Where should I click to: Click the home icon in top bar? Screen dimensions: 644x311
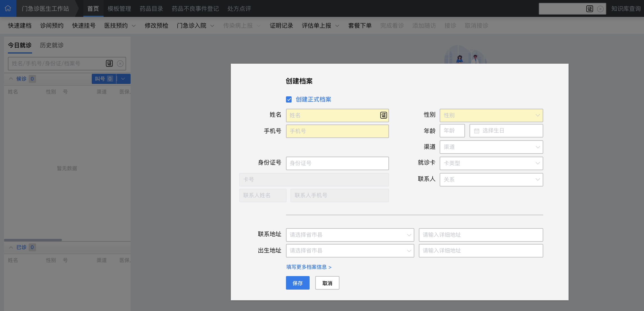8,8
